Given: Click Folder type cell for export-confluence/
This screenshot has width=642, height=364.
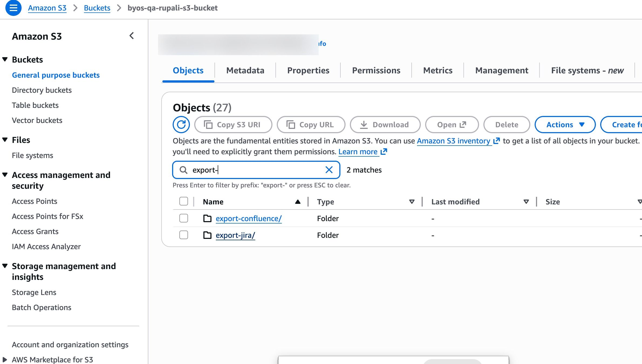Looking at the screenshot, I should point(328,218).
